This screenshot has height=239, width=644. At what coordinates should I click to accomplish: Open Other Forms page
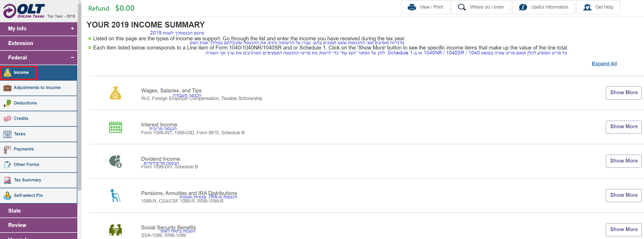[39, 165]
